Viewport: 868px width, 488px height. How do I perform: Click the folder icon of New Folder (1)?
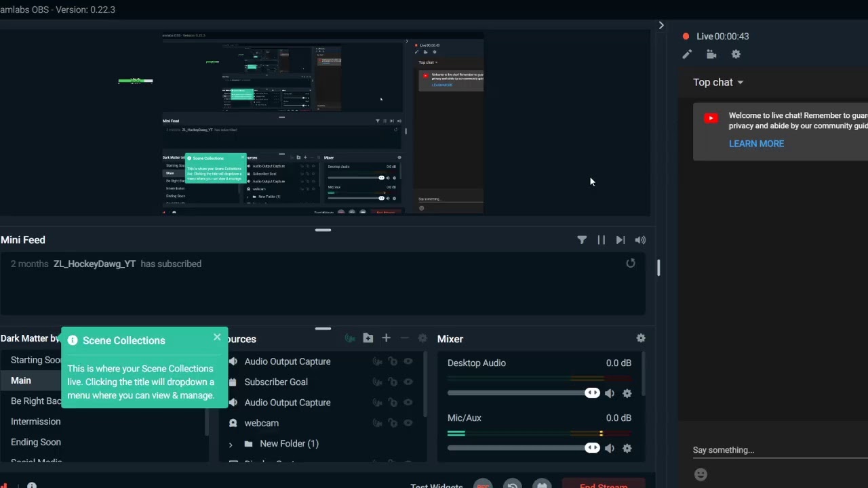(248, 444)
